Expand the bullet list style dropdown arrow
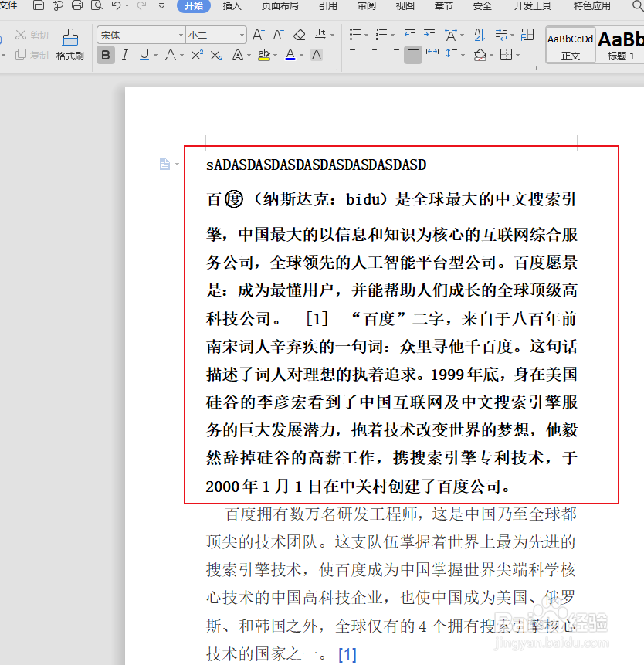644x665 pixels. coord(366,36)
